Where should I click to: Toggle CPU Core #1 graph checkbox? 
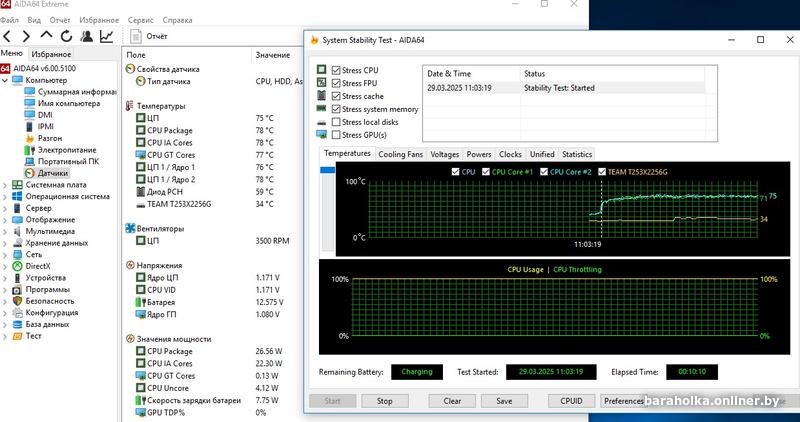point(486,172)
